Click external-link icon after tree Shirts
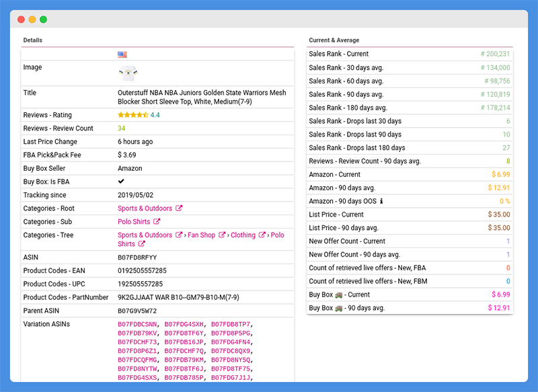This screenshot has height=392, width=538. click(x=142, y=243)
